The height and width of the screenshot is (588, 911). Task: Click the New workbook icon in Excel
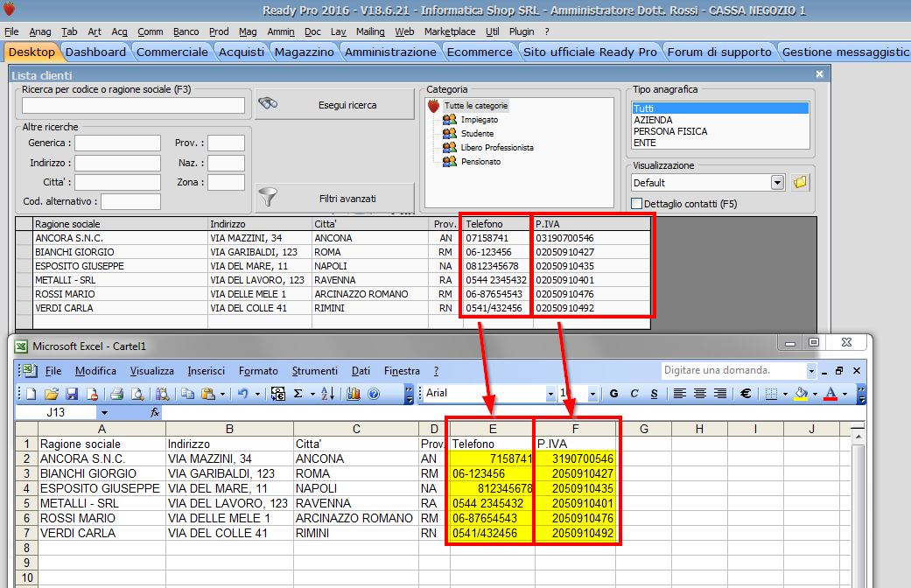tap(32, 394)
